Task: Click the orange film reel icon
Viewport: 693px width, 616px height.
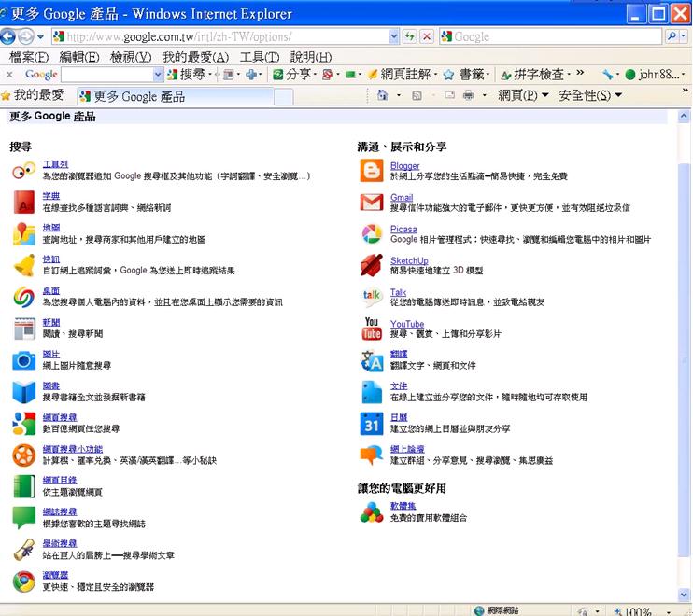Action: 24,455
